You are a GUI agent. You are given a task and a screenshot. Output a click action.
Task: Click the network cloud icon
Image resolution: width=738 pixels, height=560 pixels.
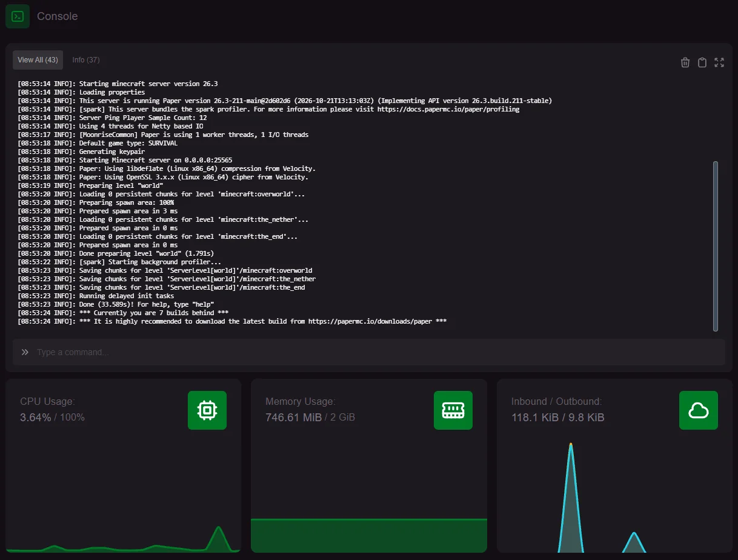(x=699, y=410)
